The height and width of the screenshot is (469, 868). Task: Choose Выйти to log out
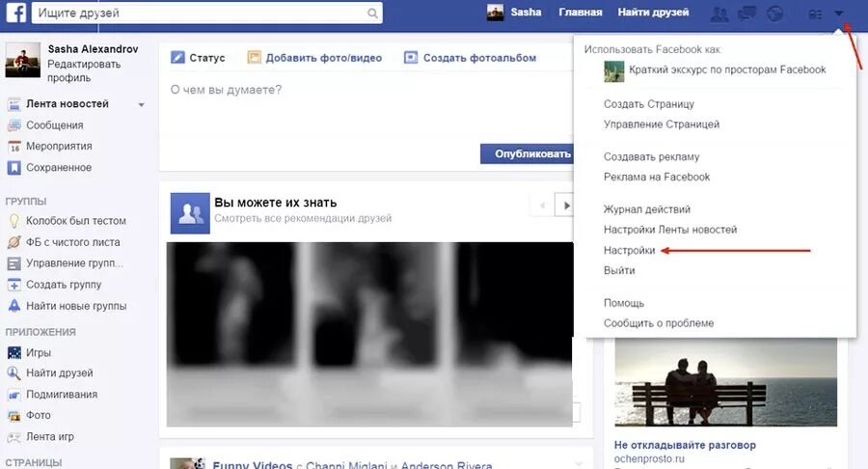pos(619,271)
